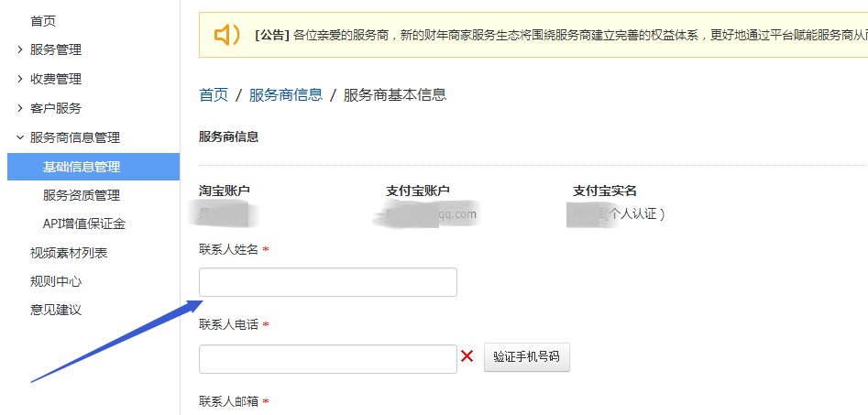Open 服务资质管理 submenu item
This screenshot has width=868, height=415.
click(82, 195)
